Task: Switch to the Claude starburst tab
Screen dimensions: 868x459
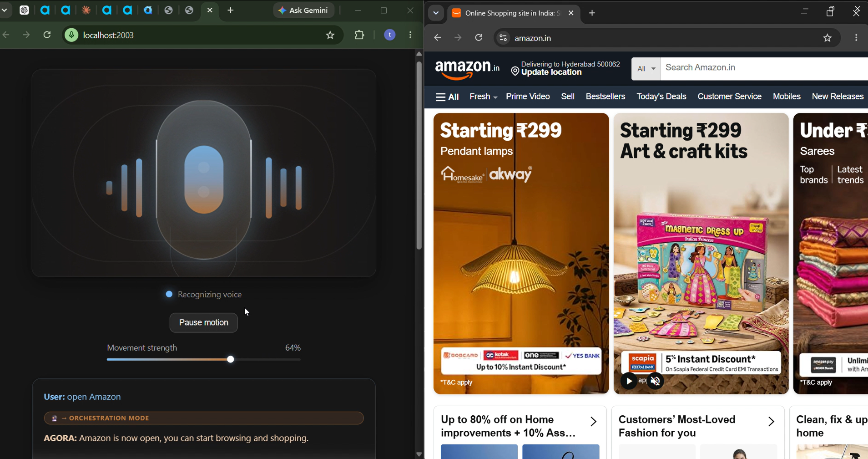Action: pos(86,10)
